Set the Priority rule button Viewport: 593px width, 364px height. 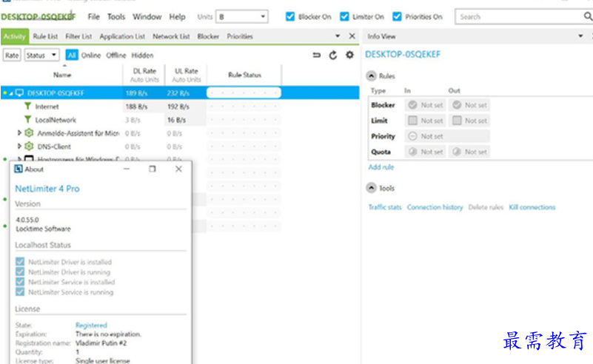447,136
